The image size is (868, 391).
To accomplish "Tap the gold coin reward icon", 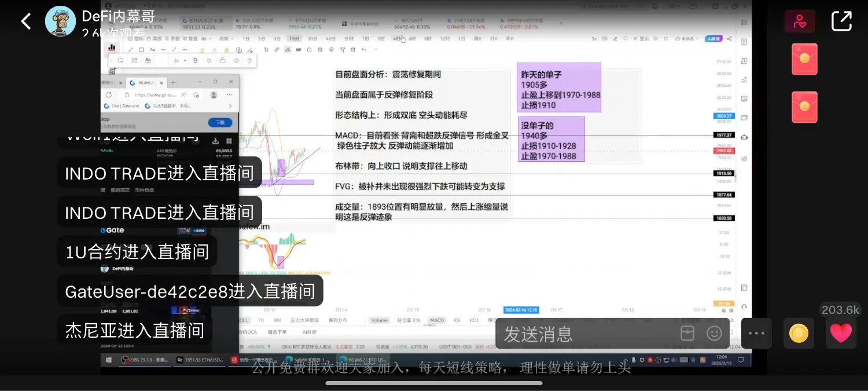I will coord(799,333).
